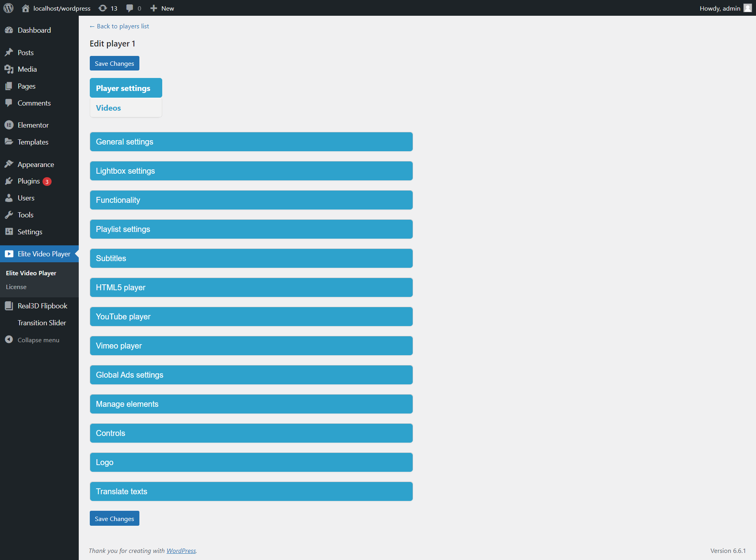Expand the General settings section

pos(251,142)
